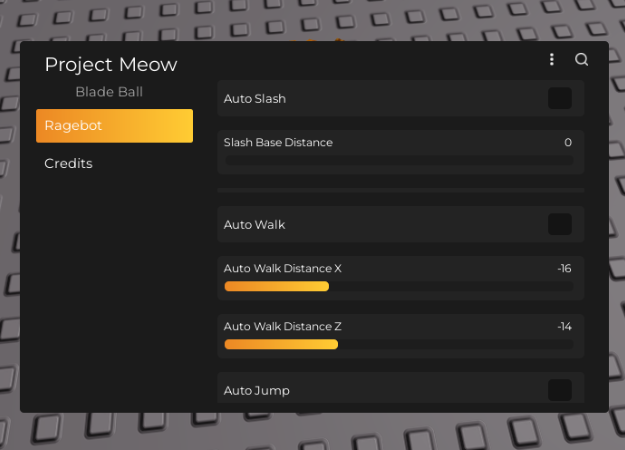Click the Blade Ball subtitle label
625x450 pixels.
click(109, 92)
